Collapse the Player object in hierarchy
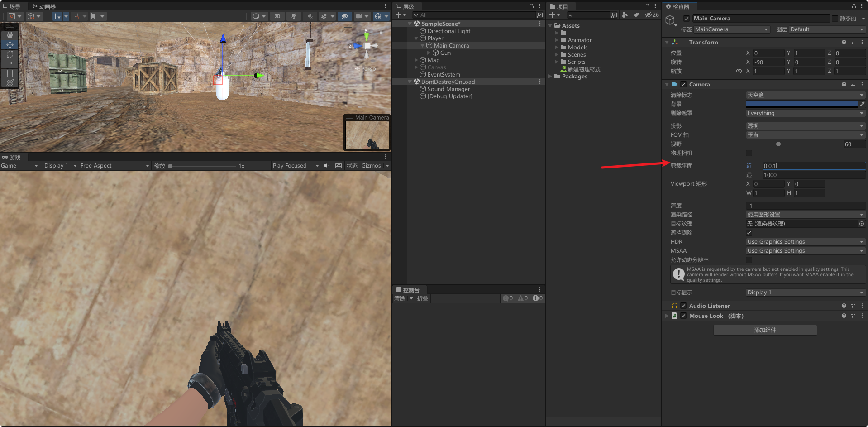The image size is (868, 427). (416, 38)
